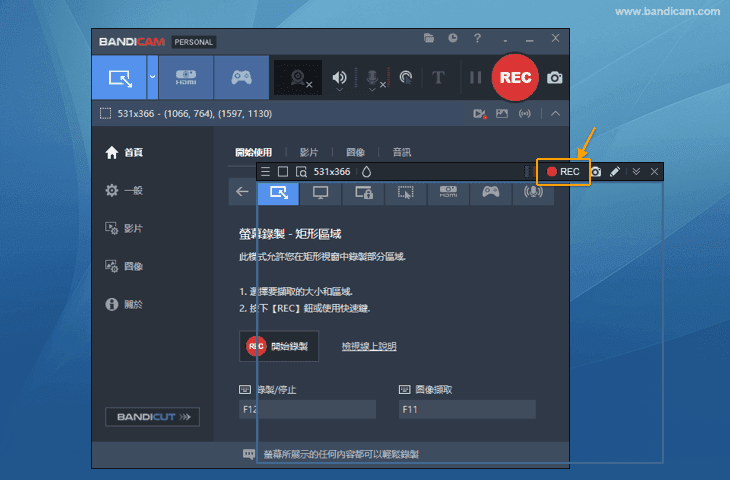730x480 pixels.
Task: Select the 影片 tab in the home panel
Action: coord(309,152)
